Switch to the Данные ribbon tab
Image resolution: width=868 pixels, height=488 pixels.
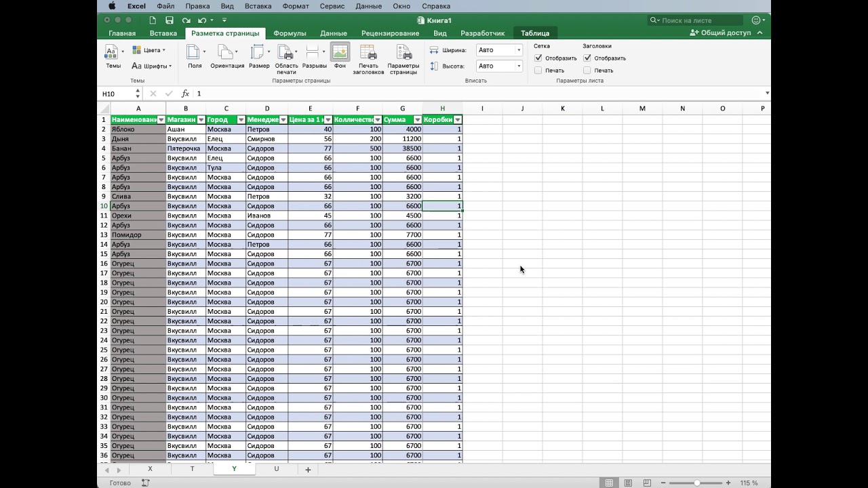(x=334, y=33)
